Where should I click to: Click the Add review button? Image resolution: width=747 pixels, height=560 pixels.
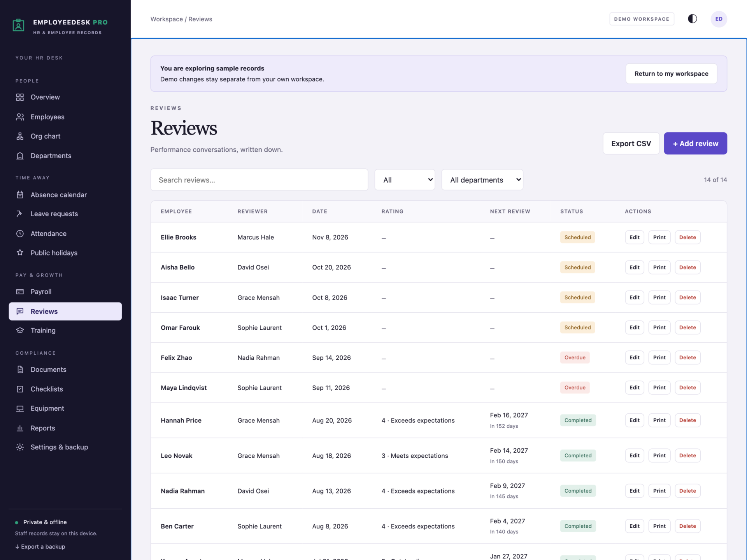point(695,143)
